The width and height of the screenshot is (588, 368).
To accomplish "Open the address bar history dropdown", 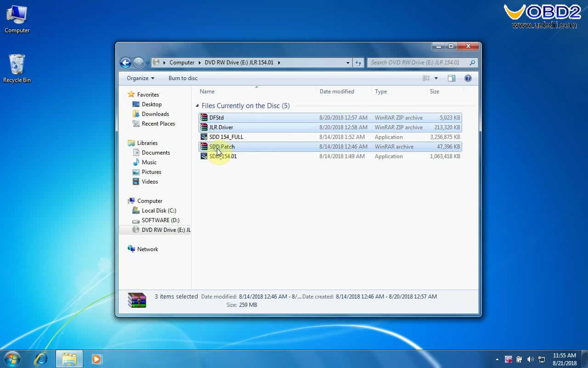I will point(348,63).
